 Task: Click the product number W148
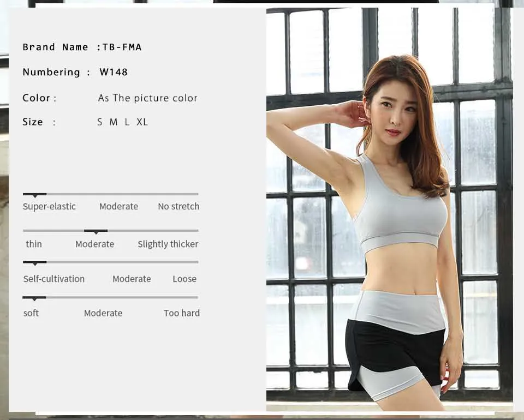click(114, 72)
